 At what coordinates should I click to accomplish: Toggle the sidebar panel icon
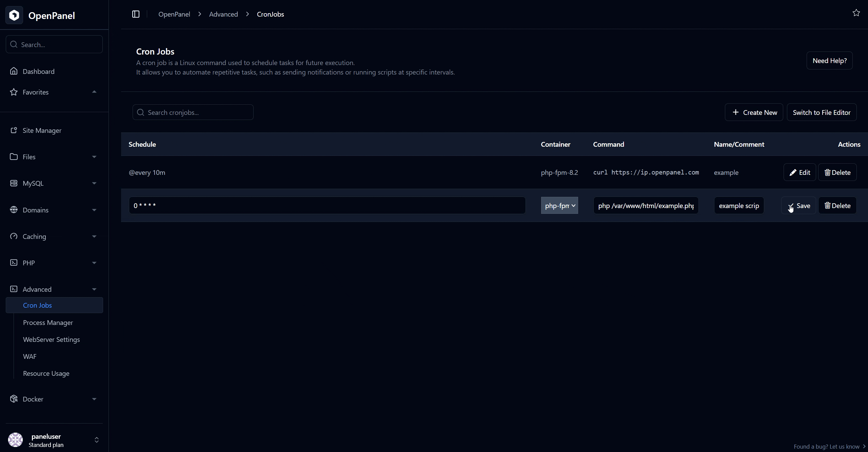click(x=136, y=14)
